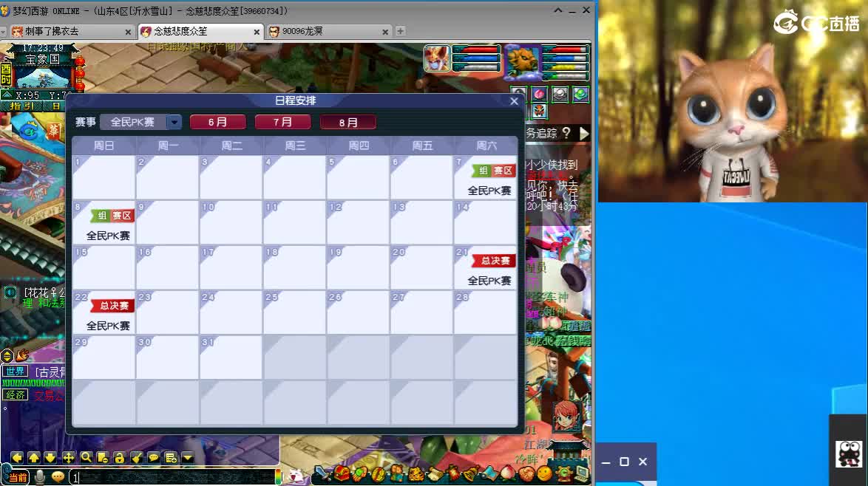Screen dimensions: 868x486
Task: Close the 90096龙溟 tab
Action: (384, 32)
